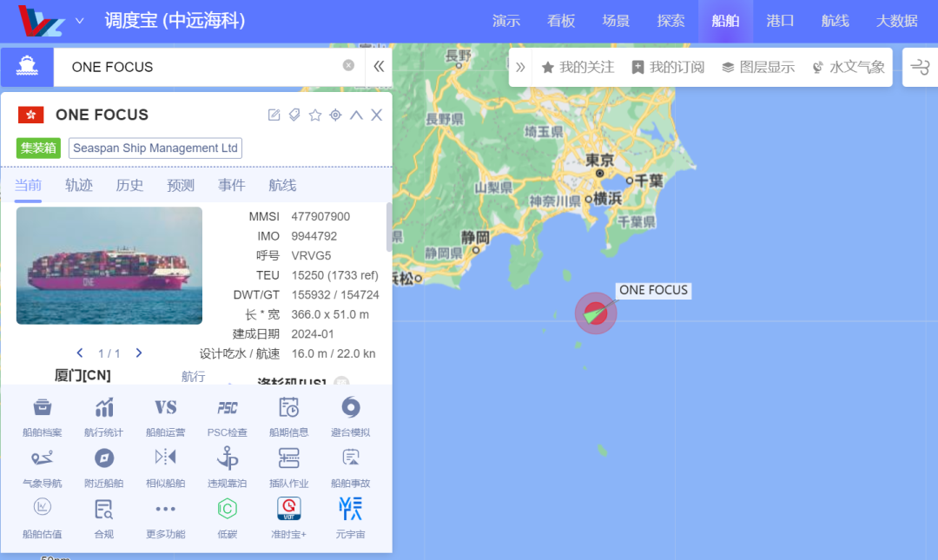
Task: Locate ship with the crosshair target icon
Action: (335, 115)
